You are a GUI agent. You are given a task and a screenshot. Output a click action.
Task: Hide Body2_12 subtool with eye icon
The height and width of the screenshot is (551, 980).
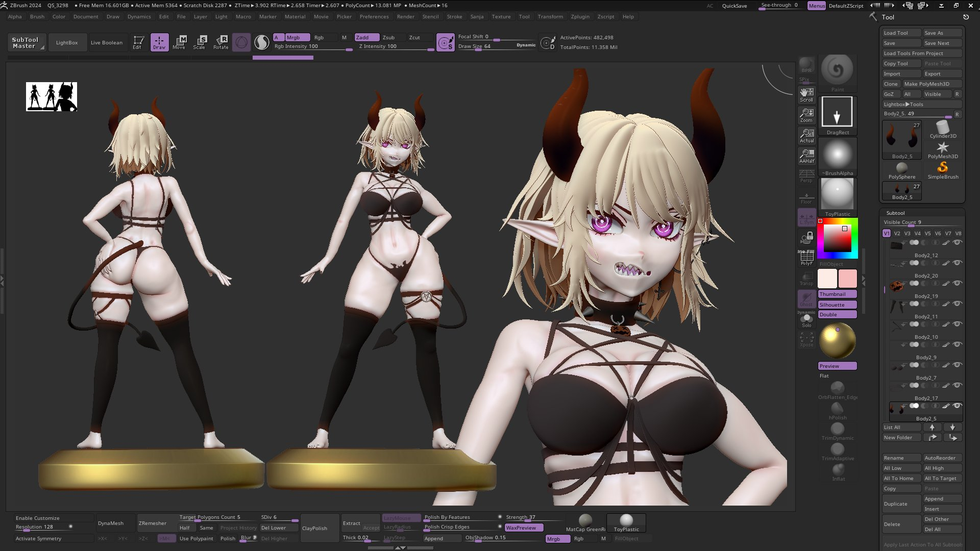(x=958, y=242)
